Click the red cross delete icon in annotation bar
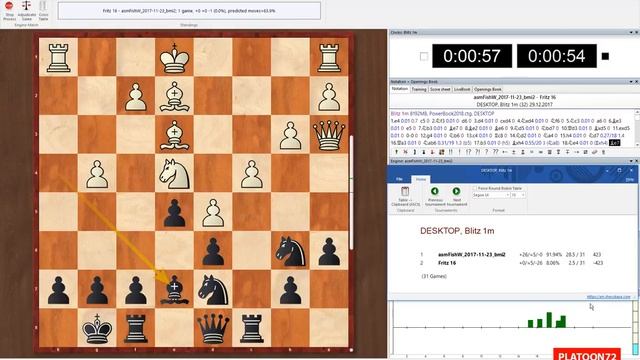Image resolution: width=640 pixels, height=360 pixels. [405, 152]
